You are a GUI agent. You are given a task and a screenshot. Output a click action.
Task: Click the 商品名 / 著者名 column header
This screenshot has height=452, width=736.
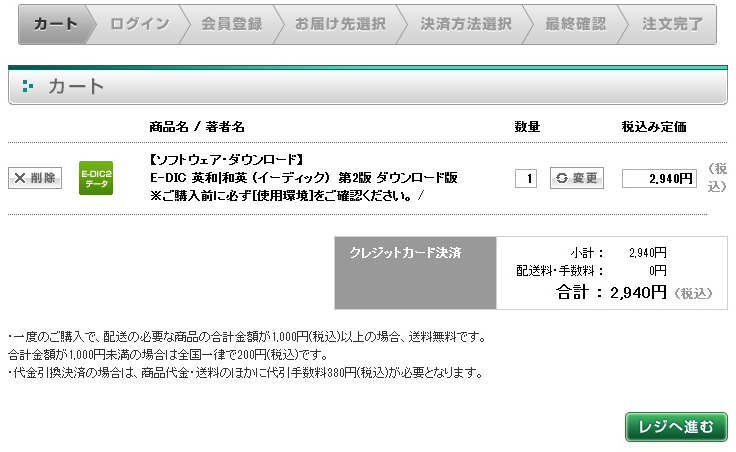197,127
